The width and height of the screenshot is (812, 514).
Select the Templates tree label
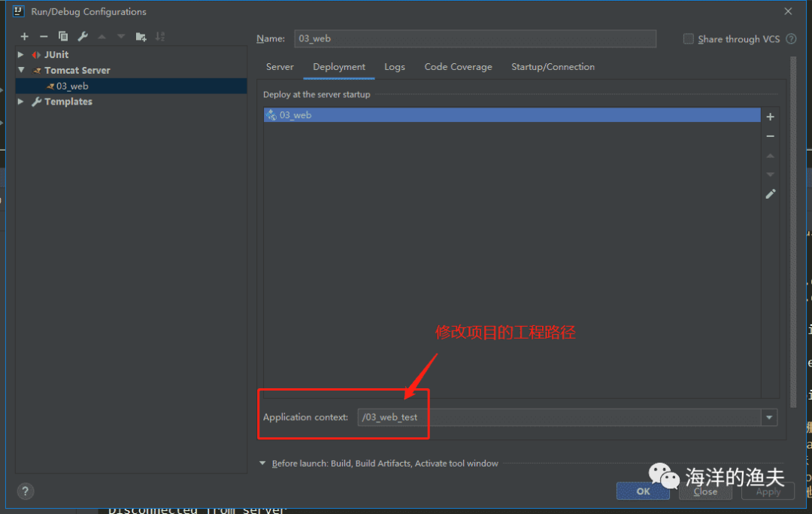point(68,102)
